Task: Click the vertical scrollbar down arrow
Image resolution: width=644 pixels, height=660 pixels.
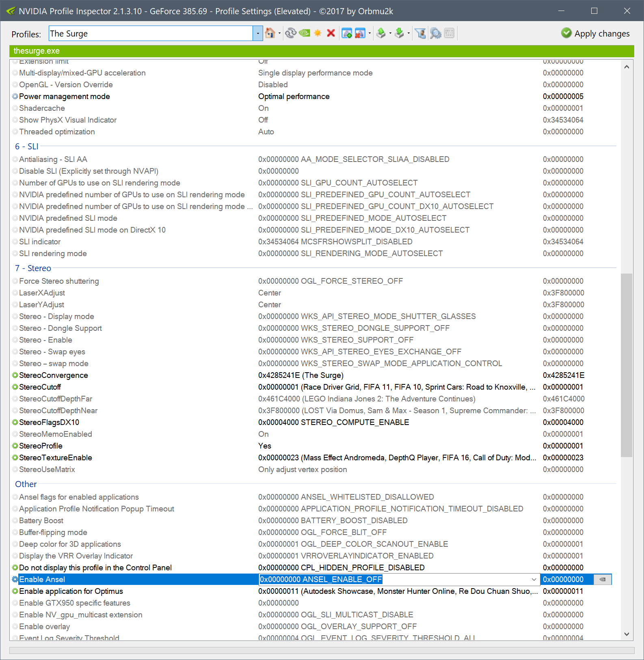Action: click(x=627, y=634)
